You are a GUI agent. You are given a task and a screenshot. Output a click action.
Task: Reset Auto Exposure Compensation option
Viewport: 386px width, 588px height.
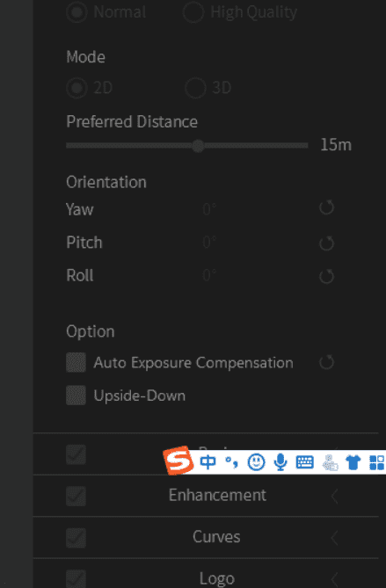(326, 362)
